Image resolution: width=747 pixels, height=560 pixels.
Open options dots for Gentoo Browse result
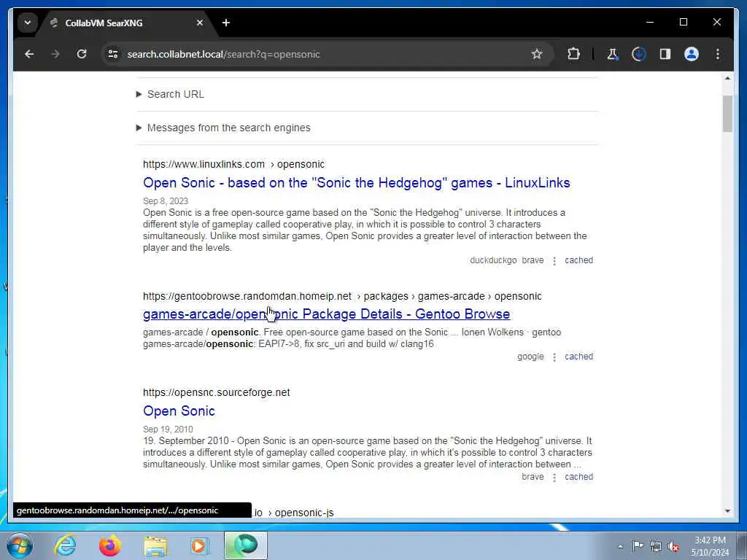coord(554,357)
